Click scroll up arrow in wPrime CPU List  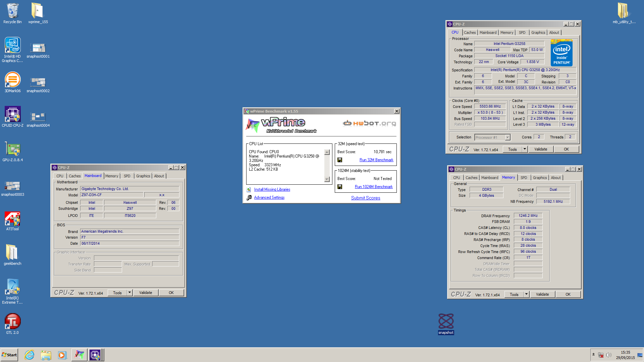pyautogui.click(x=327, y=152)
